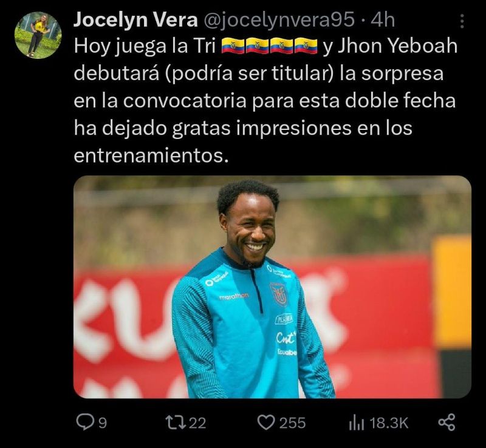This screenshot has height=448, width=486.
Task: Open the @jocelynvera95 handle link
Action: [279, 21]
